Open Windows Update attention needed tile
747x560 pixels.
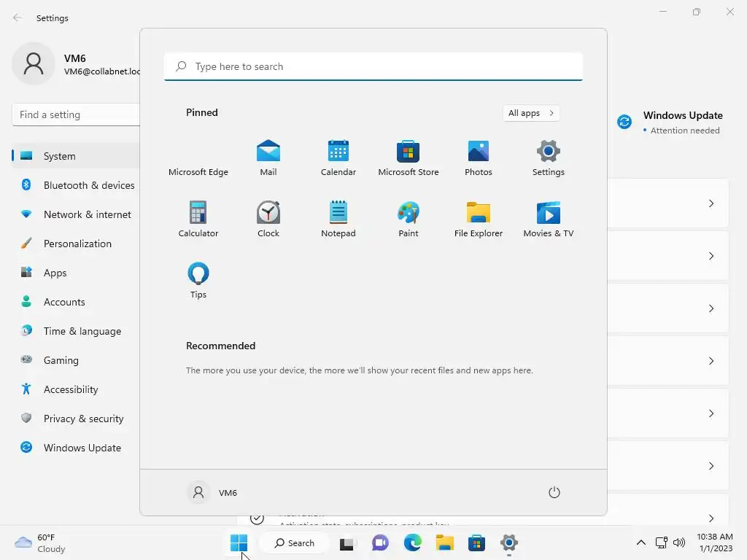tap(670, 122)
